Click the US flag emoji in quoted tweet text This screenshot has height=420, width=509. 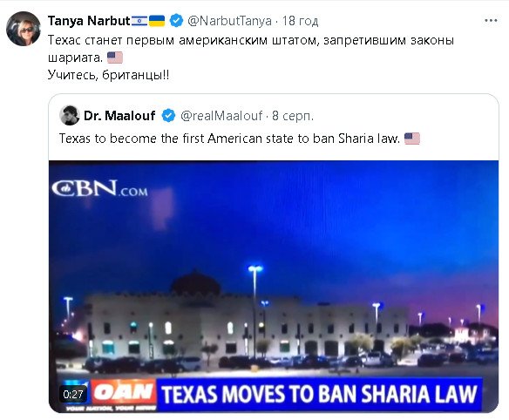coord(412,139)
